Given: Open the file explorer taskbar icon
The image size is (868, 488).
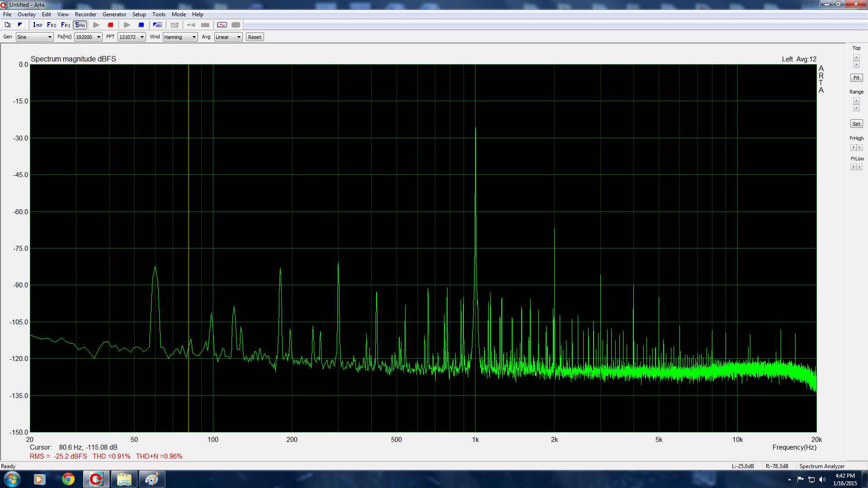Looking at the screenshot, I should pyautogui.click(x=124, y=479).
